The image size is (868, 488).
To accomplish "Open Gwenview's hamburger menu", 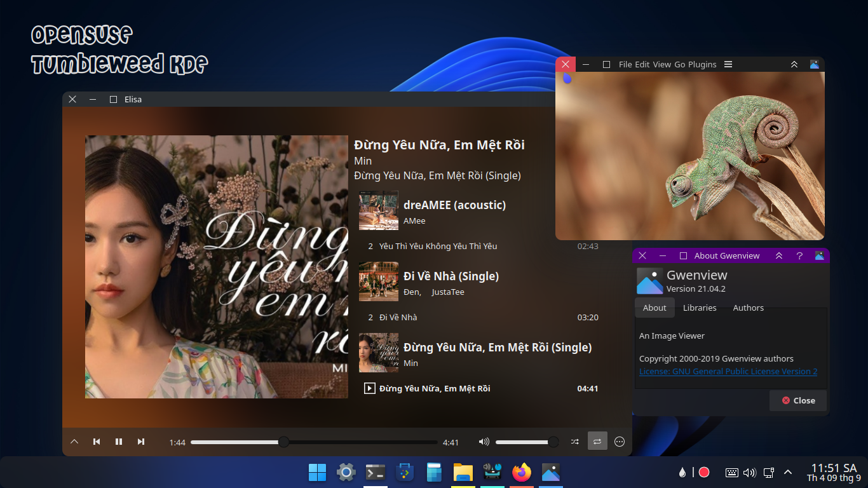I will coord(728,64).
